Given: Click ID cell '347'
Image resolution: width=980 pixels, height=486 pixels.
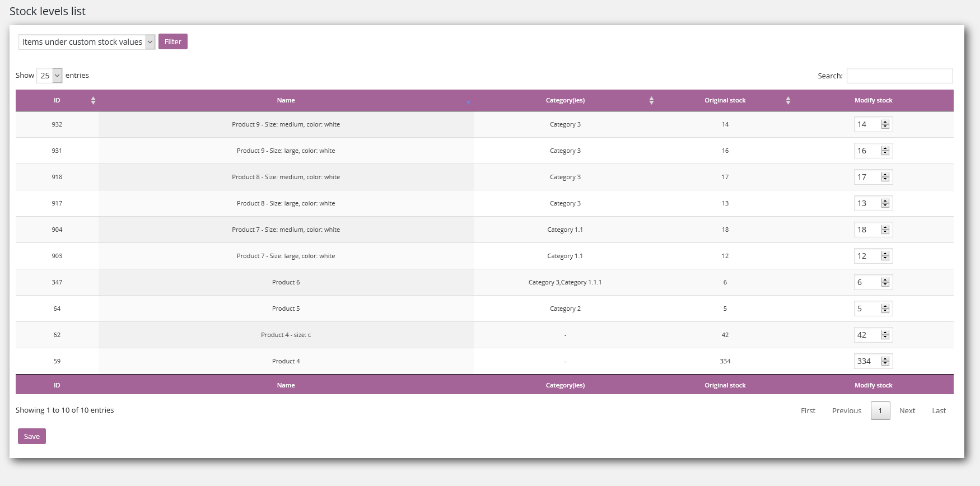Looking at the screenshot, I should [x=57, y=282].
